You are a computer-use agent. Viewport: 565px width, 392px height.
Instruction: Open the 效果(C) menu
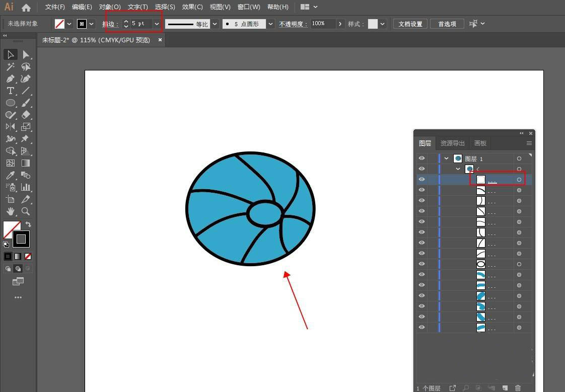pyautogui.click(x=192, y=7)
